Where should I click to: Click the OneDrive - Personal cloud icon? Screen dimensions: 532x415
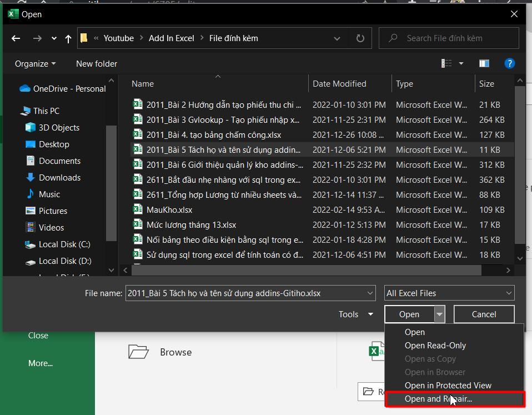click(x=24, y=88)
